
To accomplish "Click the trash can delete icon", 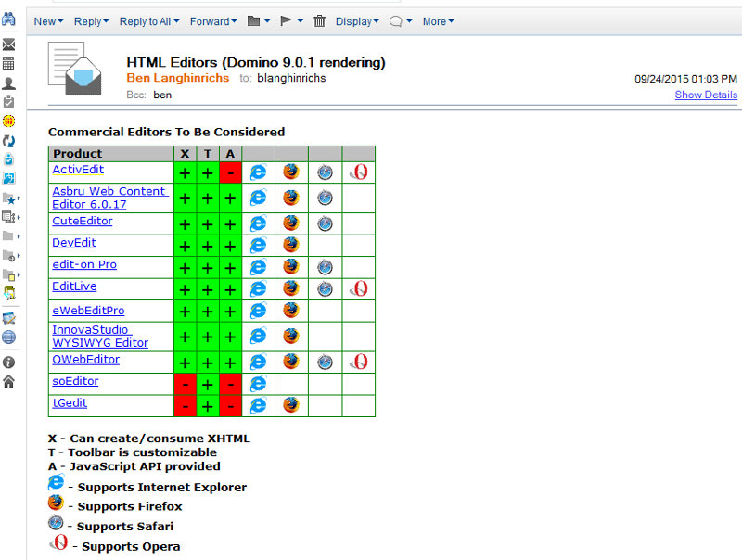I will pos(320,21).
